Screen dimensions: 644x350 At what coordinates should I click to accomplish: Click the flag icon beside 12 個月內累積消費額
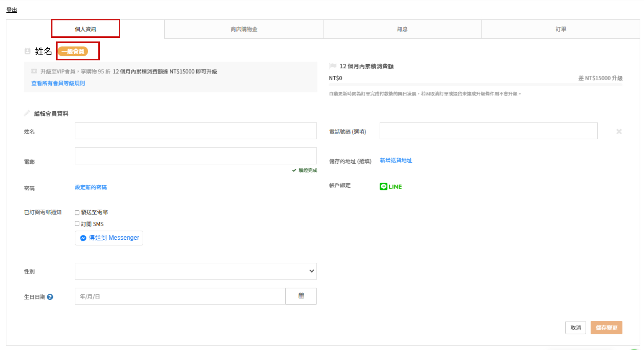(332, 66)
